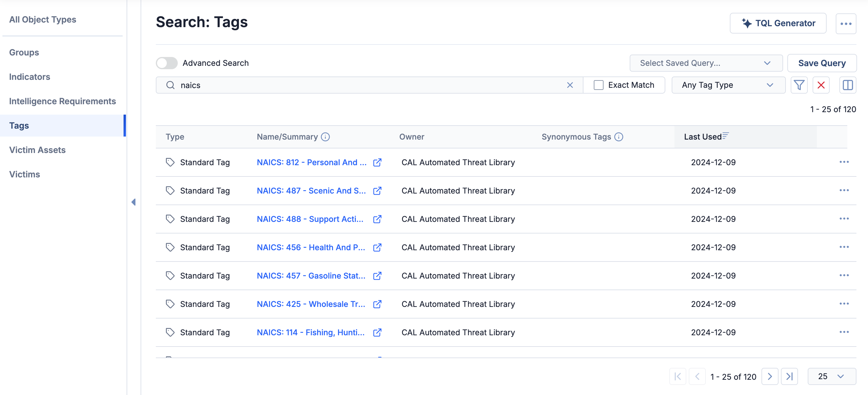Open row menu for NAICS: 487 tag
This screenshot has width=868, height=395.
point(844,190)
